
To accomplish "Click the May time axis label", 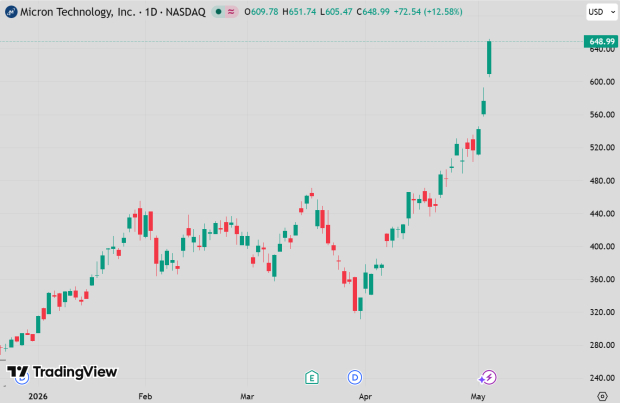I will (x=478, y=396).
